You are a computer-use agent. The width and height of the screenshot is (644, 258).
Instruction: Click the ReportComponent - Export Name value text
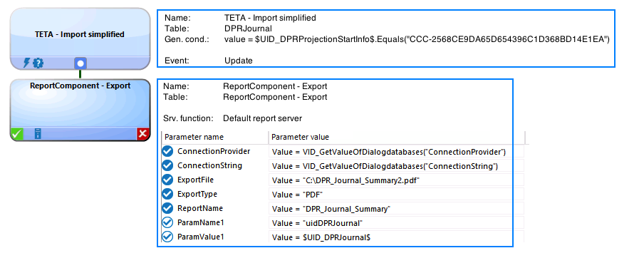click(x=275, y=87)
